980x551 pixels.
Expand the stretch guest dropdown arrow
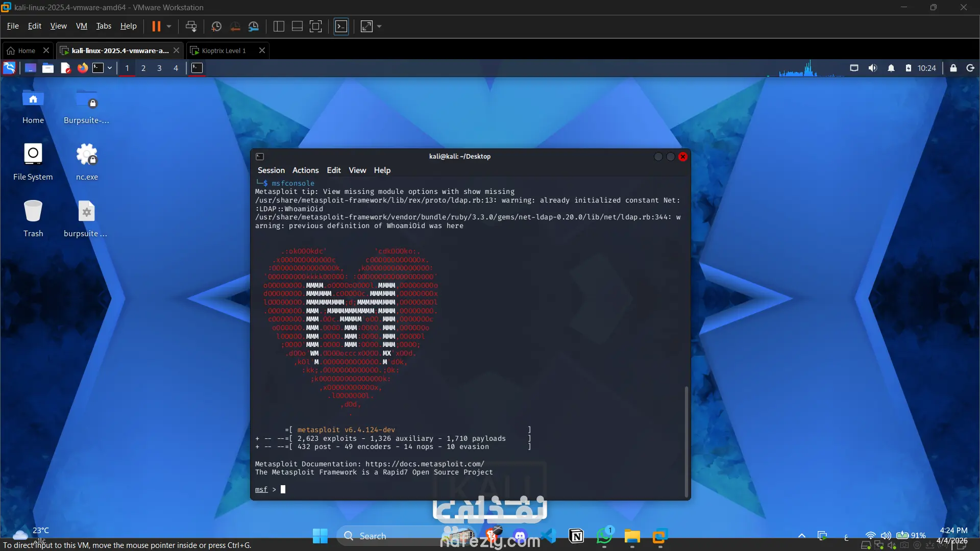[x=379, y=27]
